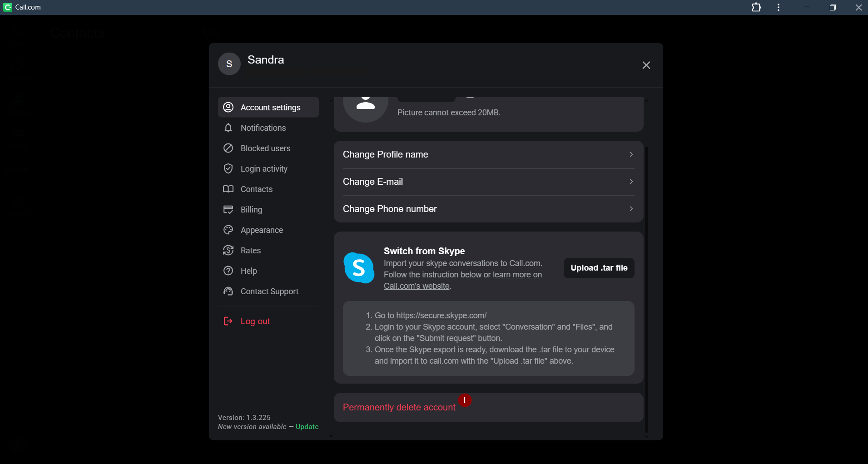
Task: Click Log out
Action: [268, 321]
